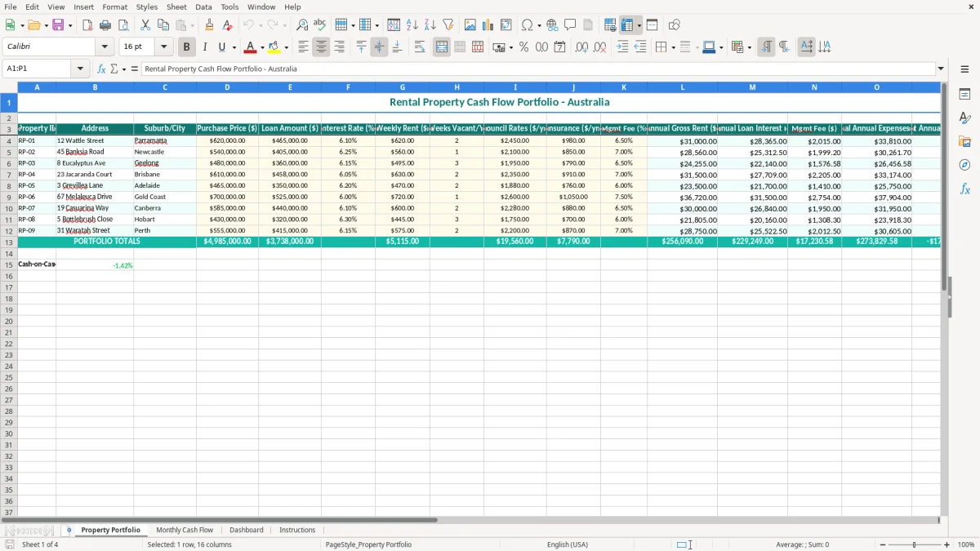This screenshot has height=551, width=980.
Task: Sort descending using the toolbar icon
Action: pos(430,25)
